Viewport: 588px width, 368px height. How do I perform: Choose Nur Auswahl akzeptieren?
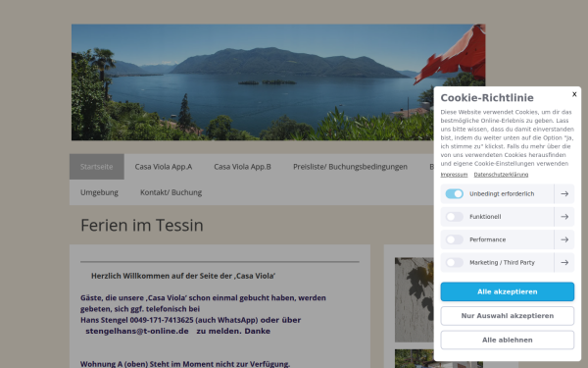[x=507, y=316]
